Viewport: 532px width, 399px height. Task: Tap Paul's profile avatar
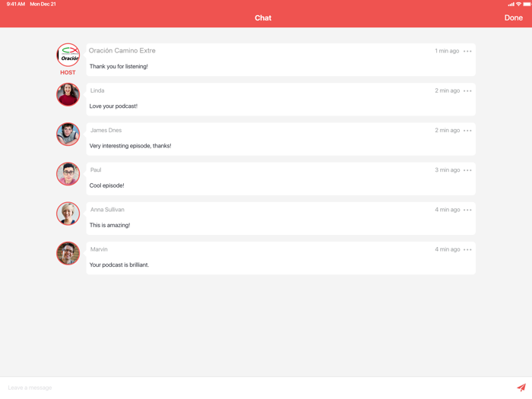click(x=68, y=174)
